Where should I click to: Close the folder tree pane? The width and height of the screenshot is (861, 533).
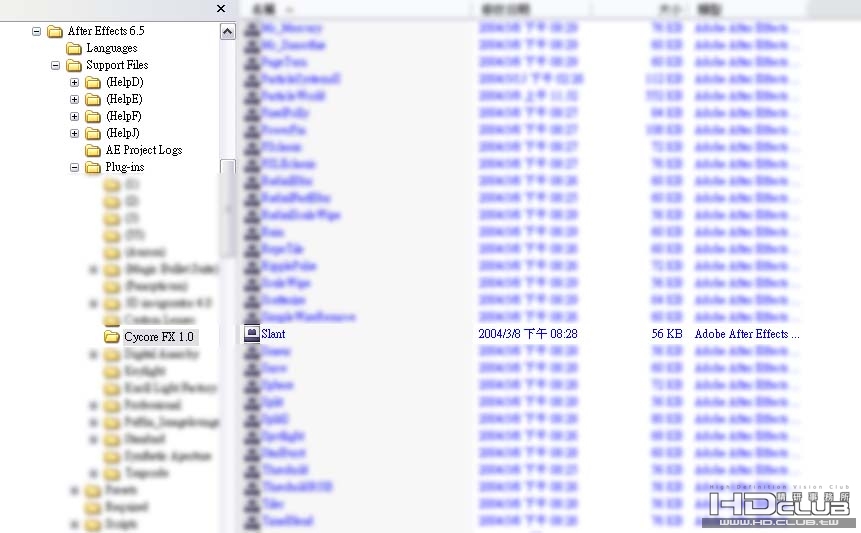[x=221, y=8]
